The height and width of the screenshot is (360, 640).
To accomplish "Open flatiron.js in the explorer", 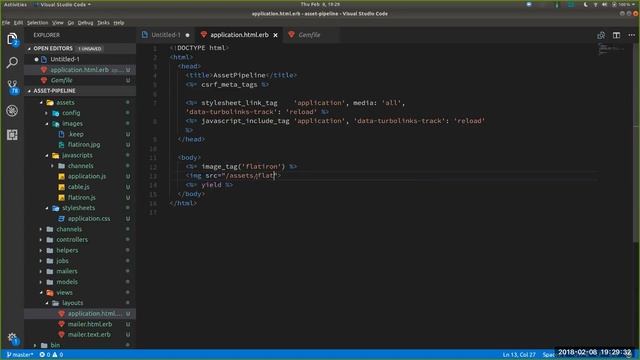I will pyautogui.click(x=82, y=198).
